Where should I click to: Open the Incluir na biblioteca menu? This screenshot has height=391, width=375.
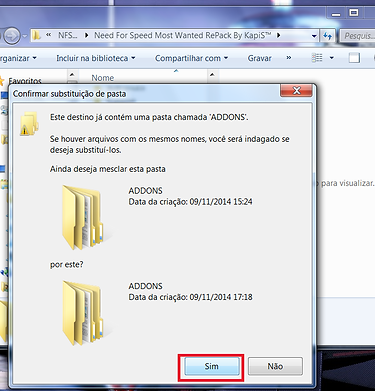click(96, 58)
